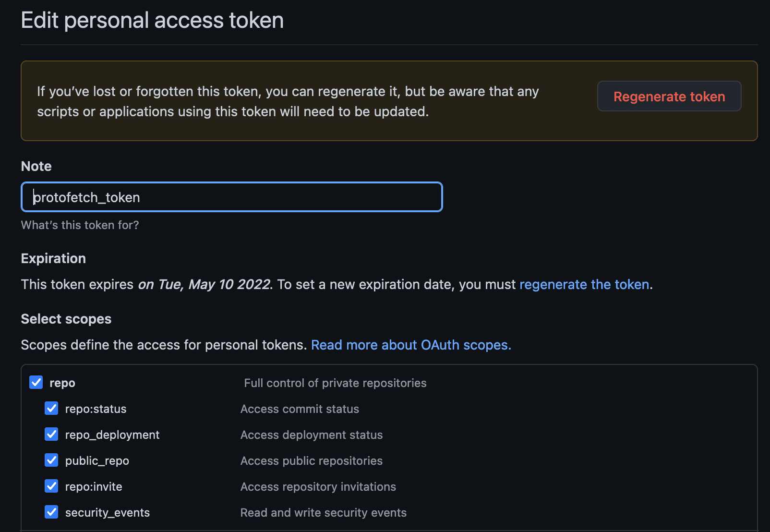Disable the repo:status scope

point(51,409)
